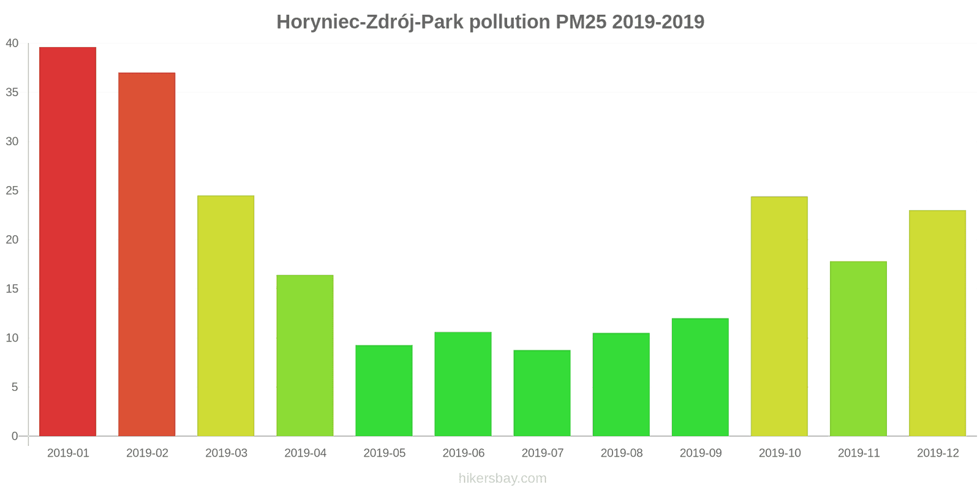Viewport: 980px width, 490px height.
Task: Click the chart title text
Action: click(490, 22)
